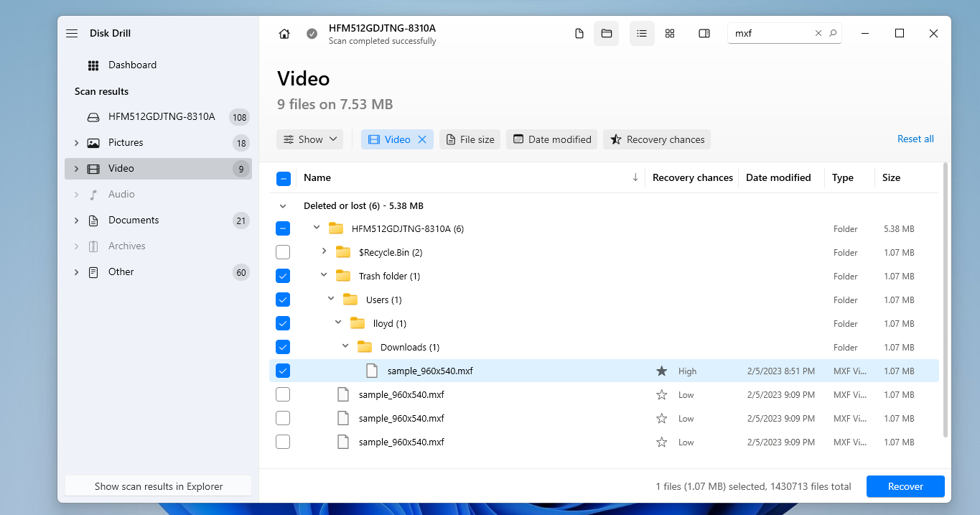
Task: Uncheck the Users folder checkbox
Action: coord(283,300)
